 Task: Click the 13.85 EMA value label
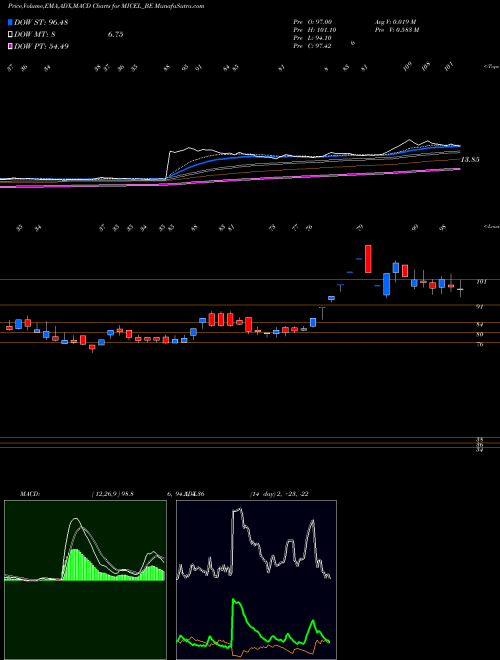tap(470, 160)
